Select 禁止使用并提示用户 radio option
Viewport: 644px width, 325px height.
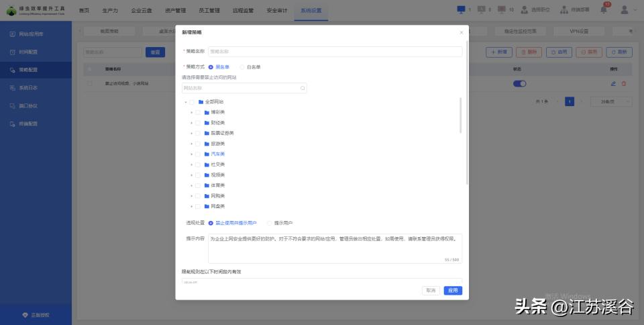point(211,223)
